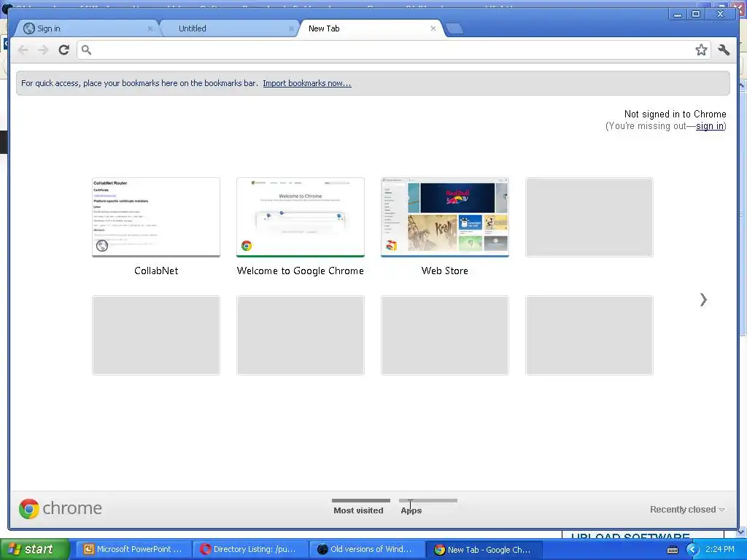Expand hidden system tray icons arrow
This screenshot has height=560, width=747.
pos(692,550)
